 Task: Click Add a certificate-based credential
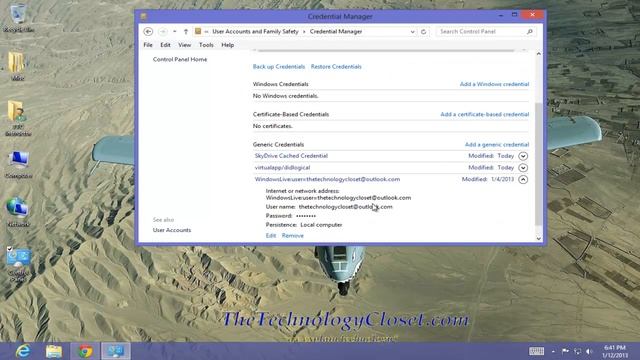[x=484, y=114]
